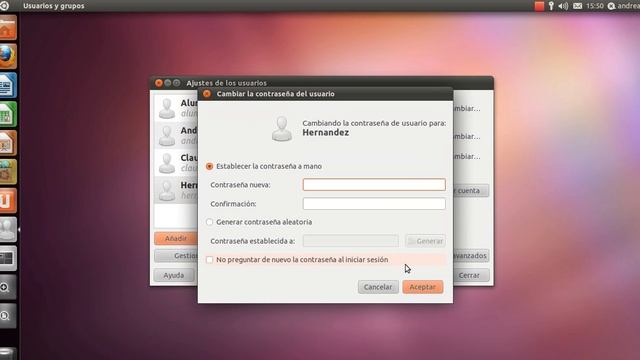Image resolution: width=640 pixels, height=360 pixels.
Task: Click the Cancelar button
Action: pyautogui.click(x=378, y=287)
